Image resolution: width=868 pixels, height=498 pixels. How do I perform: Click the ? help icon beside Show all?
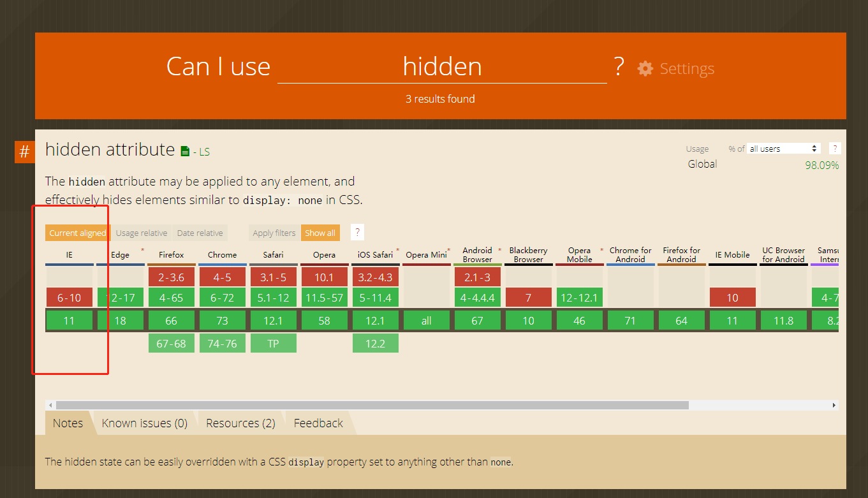pyautogui.click(x=357, y=233)
